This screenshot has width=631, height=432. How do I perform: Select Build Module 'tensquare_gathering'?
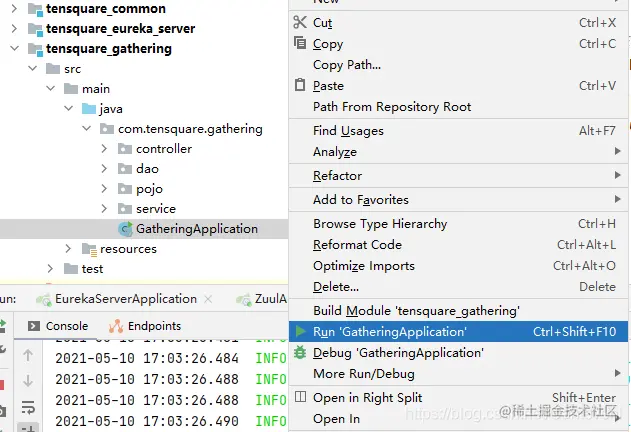coord(458,310)
